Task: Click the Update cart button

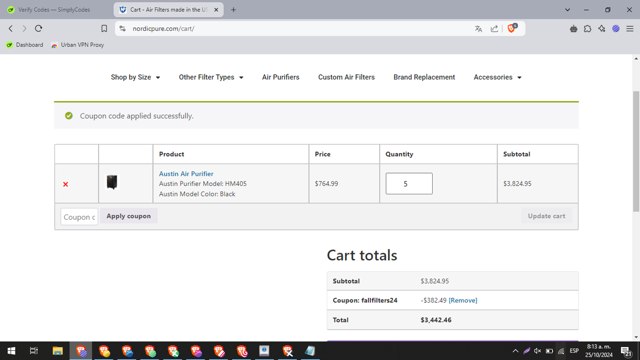Action: tap(546, 216)
